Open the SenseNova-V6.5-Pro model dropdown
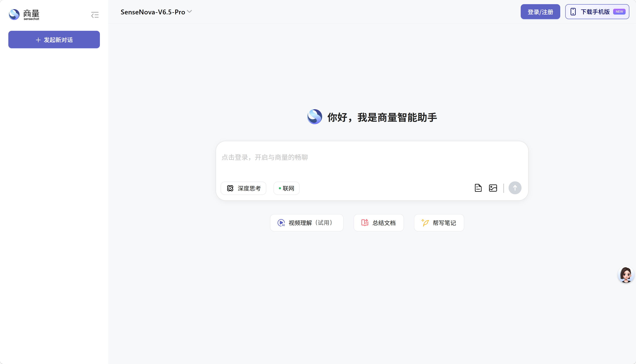The height and width of the screenshot is (364, 636). click(156, 12)
